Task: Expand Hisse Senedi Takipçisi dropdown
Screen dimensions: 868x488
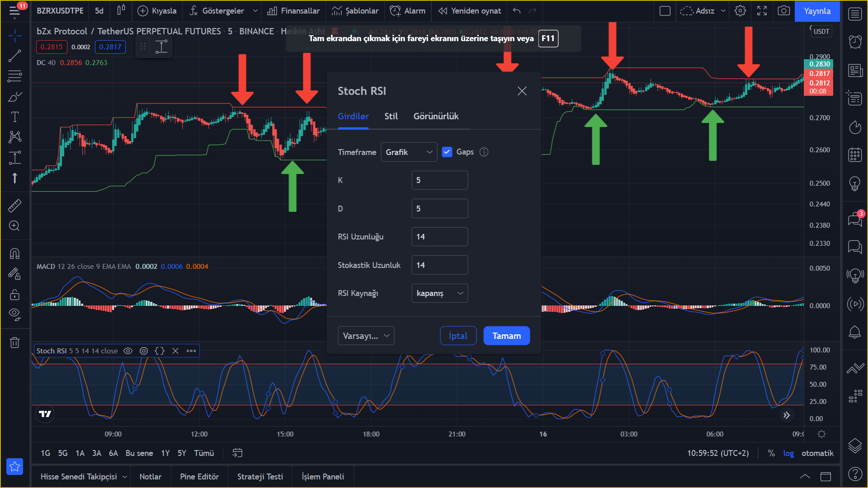Action: (x=125, y=477)
